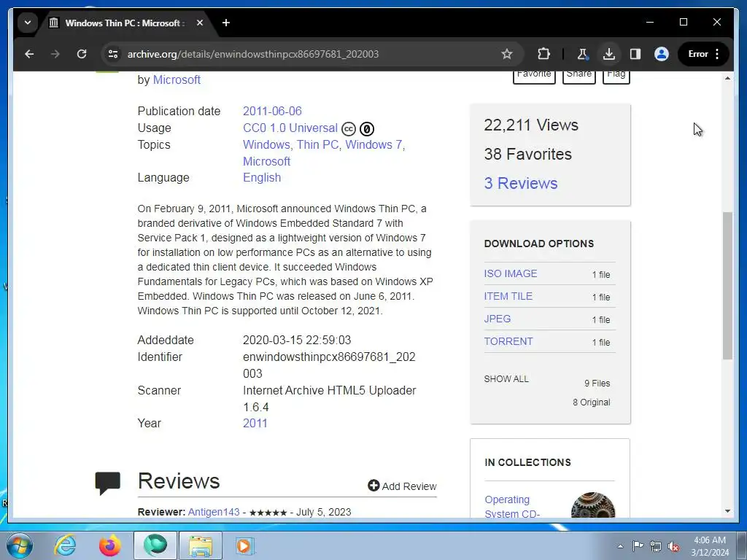Screen dimensions: 747x560
Task: Click the 22,211 Views text
Action: tap(531, 125)
